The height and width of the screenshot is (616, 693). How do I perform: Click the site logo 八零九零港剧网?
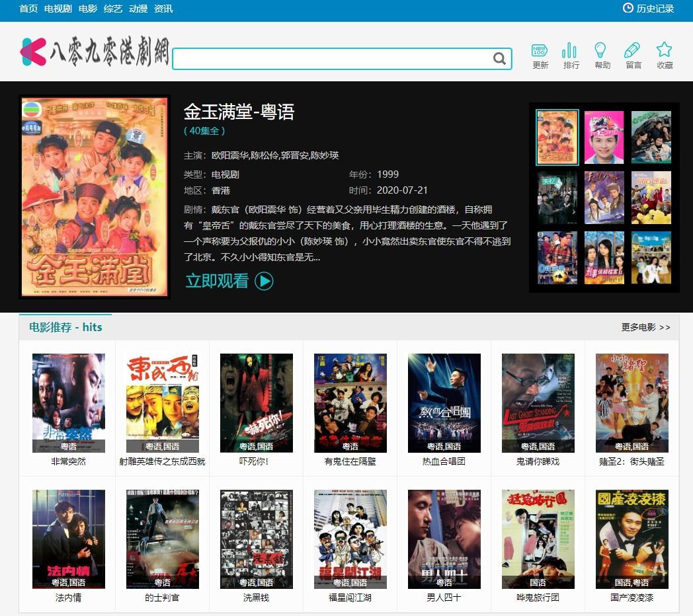(95, 51)
